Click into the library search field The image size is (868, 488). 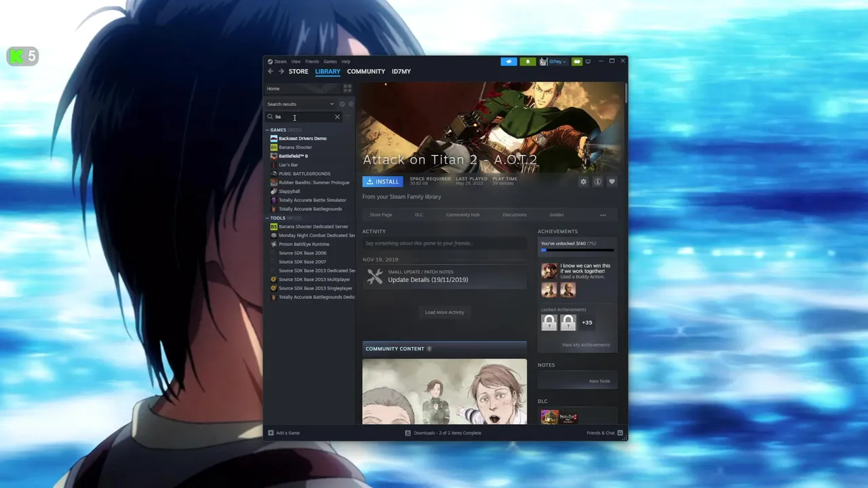point(303,117)
